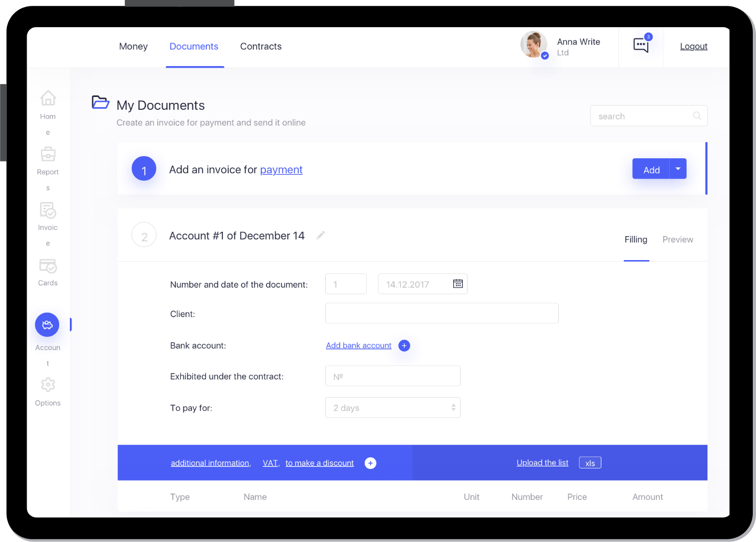Focus the search input field
Image resolution: width=756 pixels, height=542 pixels.
click(649, 116)
